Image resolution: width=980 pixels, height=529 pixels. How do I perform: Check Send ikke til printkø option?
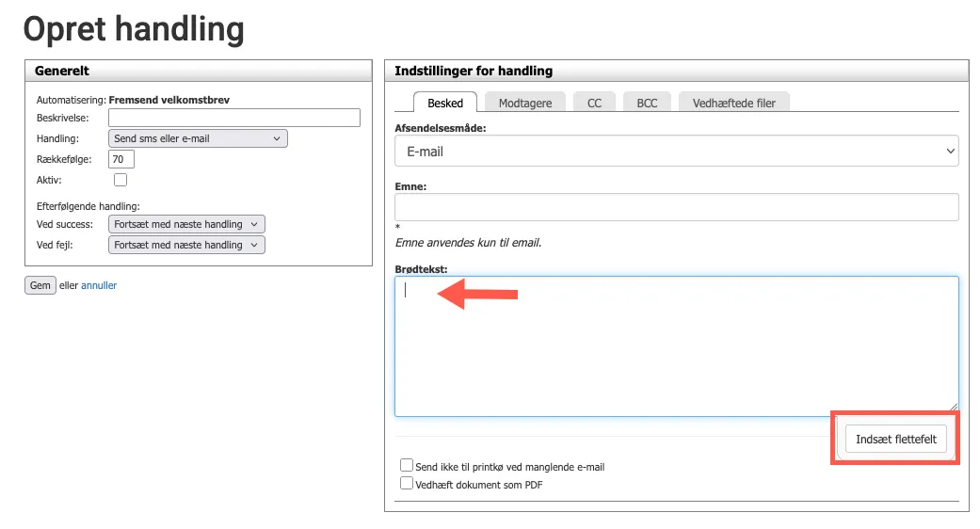click(x=407, y=465)
